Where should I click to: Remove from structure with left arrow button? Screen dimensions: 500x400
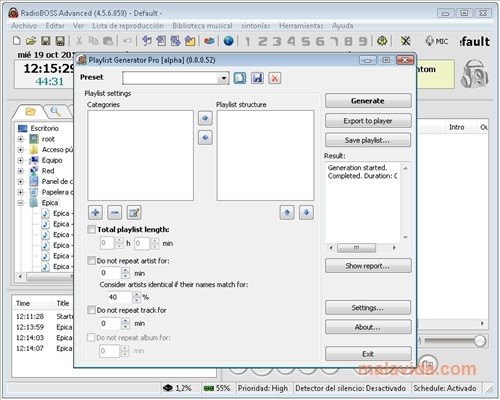click(x=205, y=137)
